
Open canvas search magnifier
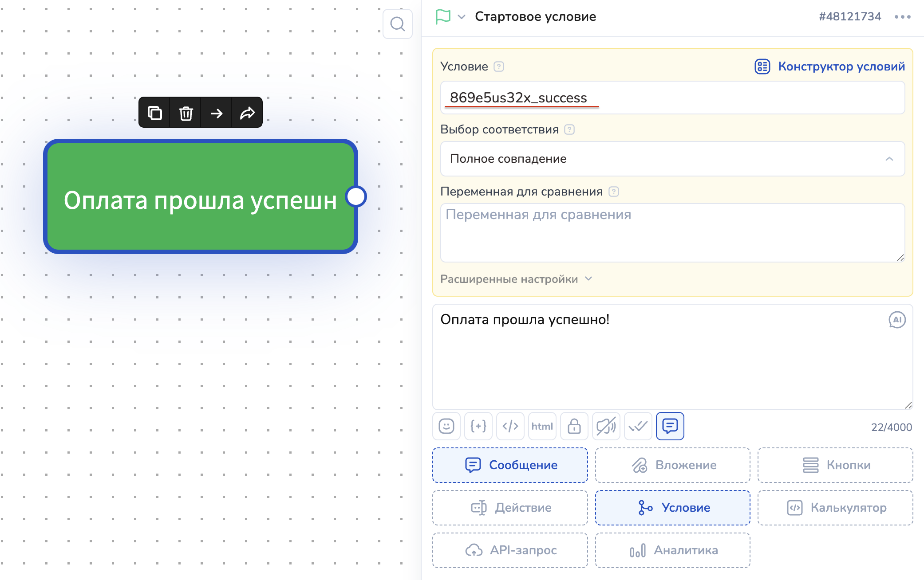click(397, 24)
